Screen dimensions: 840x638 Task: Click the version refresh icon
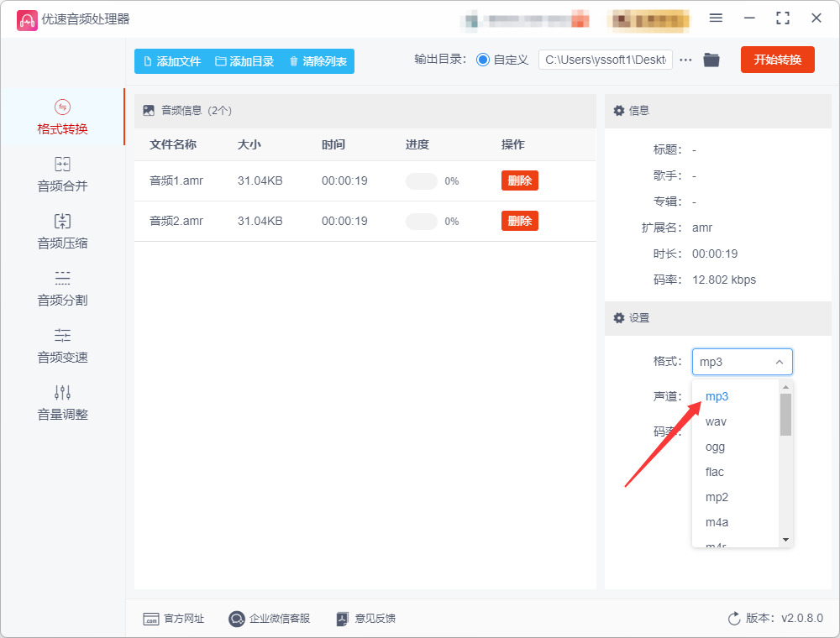[734, 619]
